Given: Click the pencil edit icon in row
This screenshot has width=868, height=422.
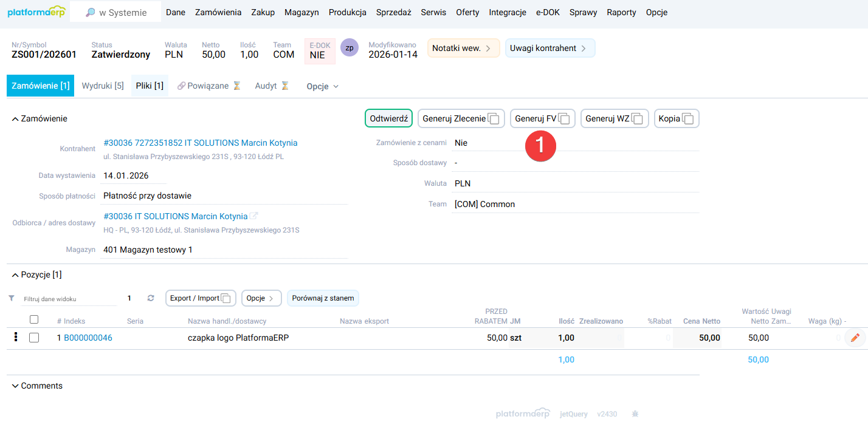Looking at the screenshot, I should [855, 338].
